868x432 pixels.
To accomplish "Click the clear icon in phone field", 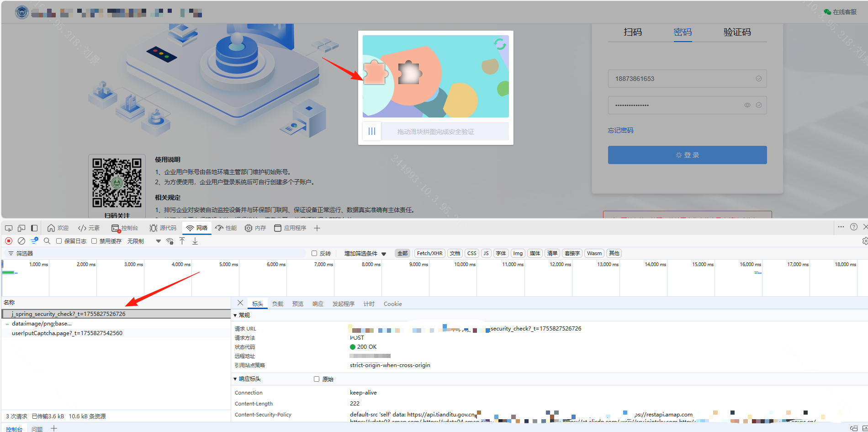I will [759, 79].
